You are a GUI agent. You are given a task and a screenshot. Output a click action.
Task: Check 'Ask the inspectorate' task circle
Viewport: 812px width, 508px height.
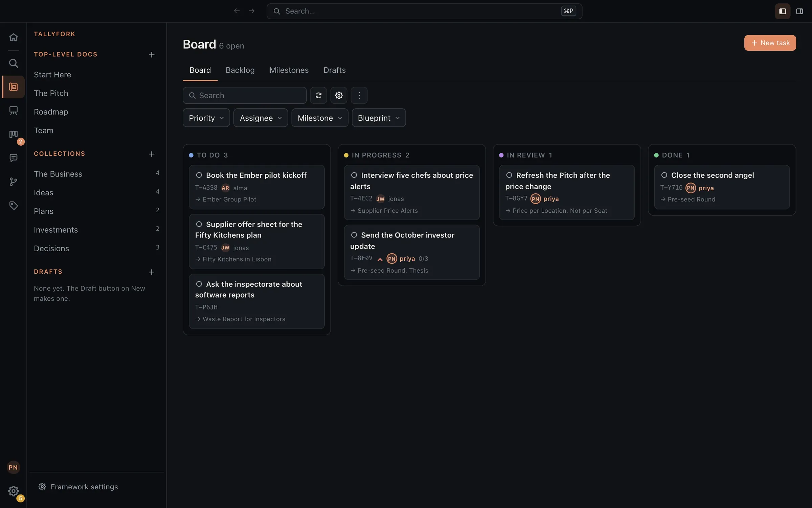pos(199,284)
